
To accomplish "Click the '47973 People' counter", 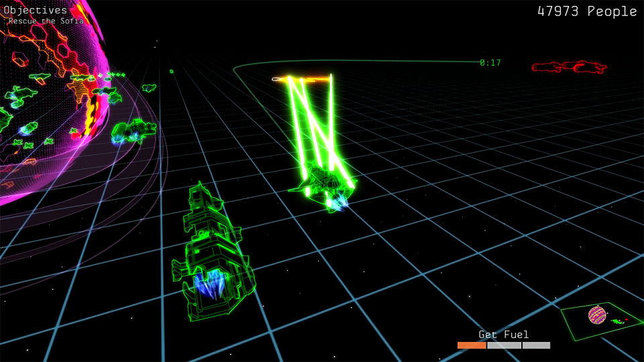I will (x=587, y=11).
